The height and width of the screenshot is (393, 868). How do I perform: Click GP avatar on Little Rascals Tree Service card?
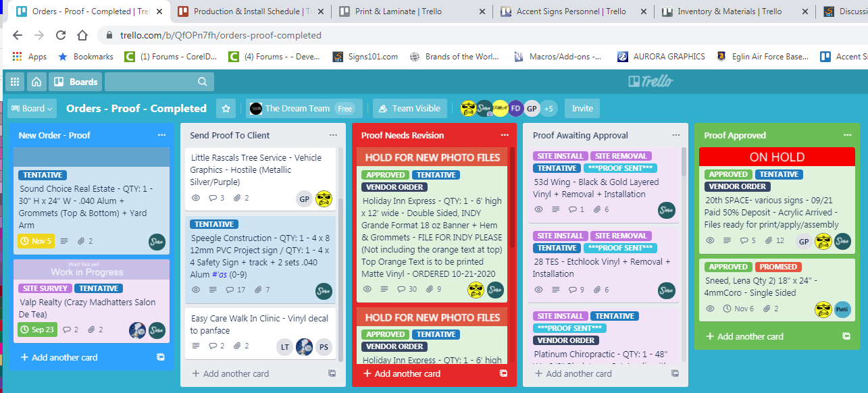tap(305, 199)
